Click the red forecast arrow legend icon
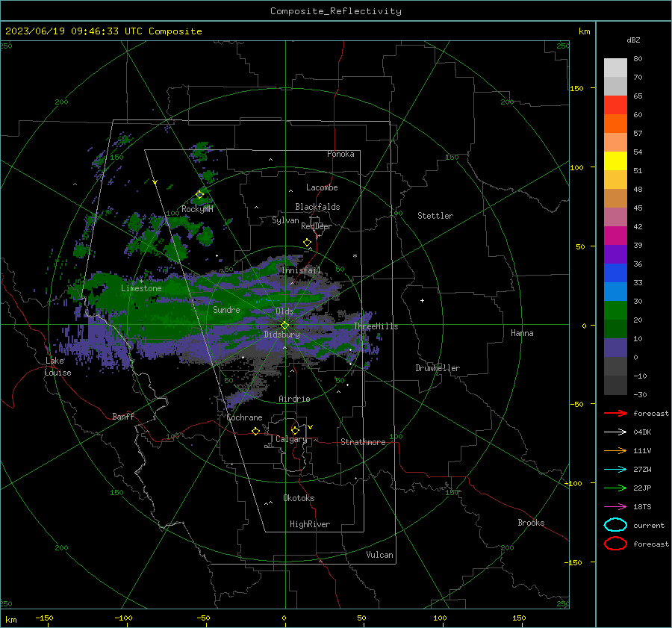Image resolution: width=672 pixels, height=628 pixels. tap(615, 413)
